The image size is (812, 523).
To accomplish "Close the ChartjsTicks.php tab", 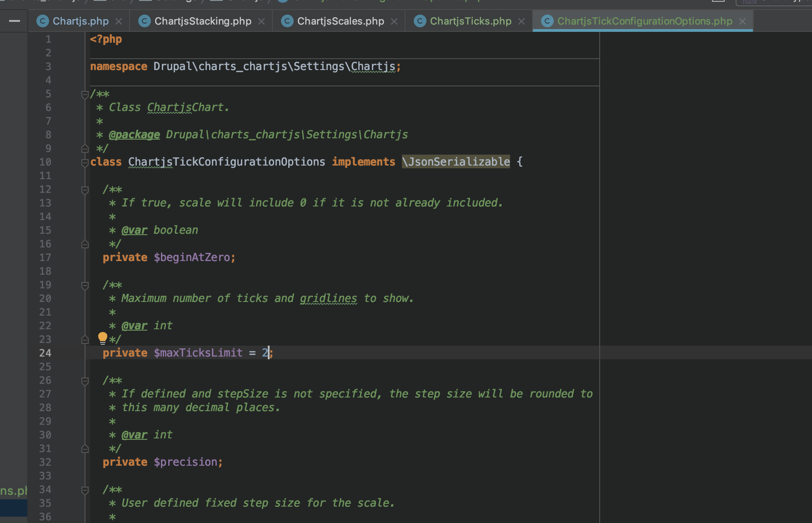I will (521, 21).
